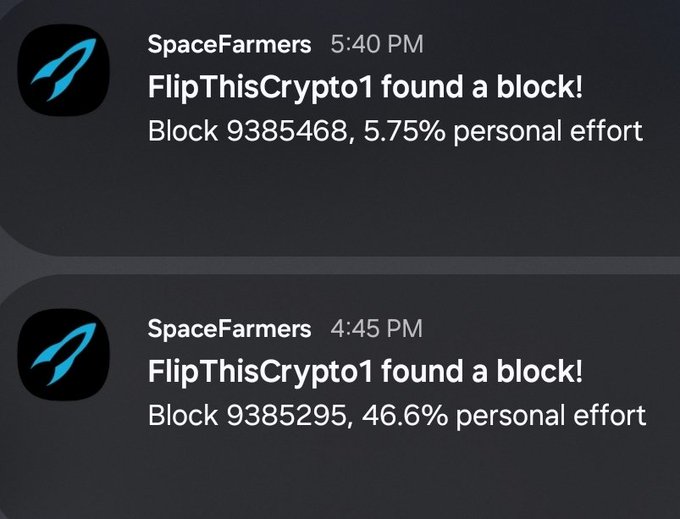The image size is (680, 519).
Task: Select block number 9385468
Action: [x=286, y=131]
